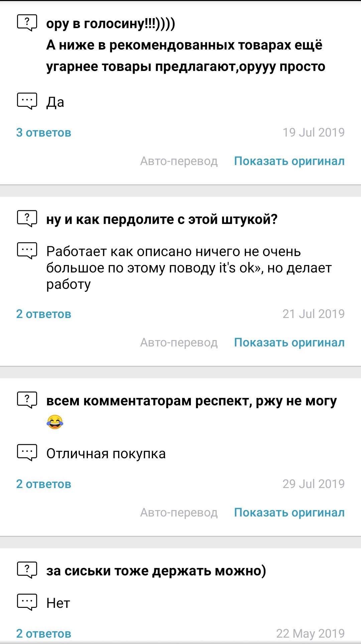
Task: Expand "2 ответов" dated 21 Jul 2019
Action: click(x=44, y=314)
